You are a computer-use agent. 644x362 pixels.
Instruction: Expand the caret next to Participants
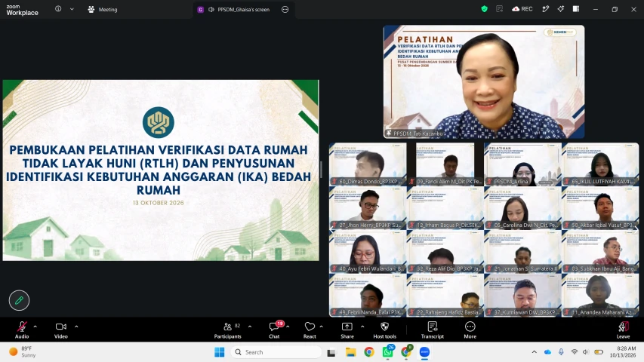[x=250, y=327]
